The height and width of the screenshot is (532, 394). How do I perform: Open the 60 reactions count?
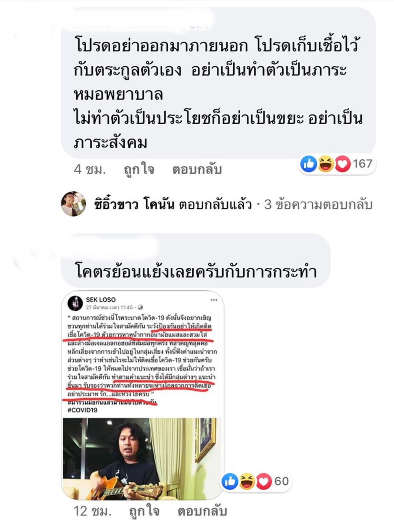point(281,481)
